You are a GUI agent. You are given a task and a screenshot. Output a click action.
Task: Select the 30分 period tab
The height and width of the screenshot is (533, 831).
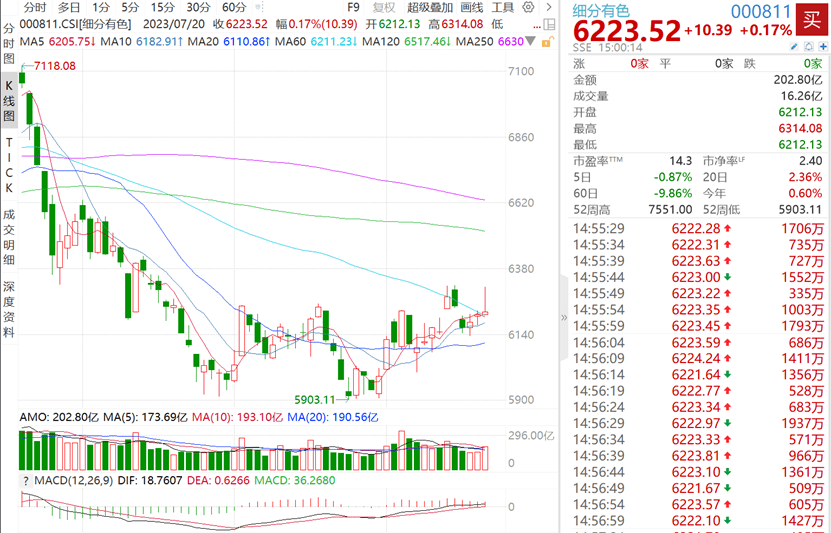[198, 7]
